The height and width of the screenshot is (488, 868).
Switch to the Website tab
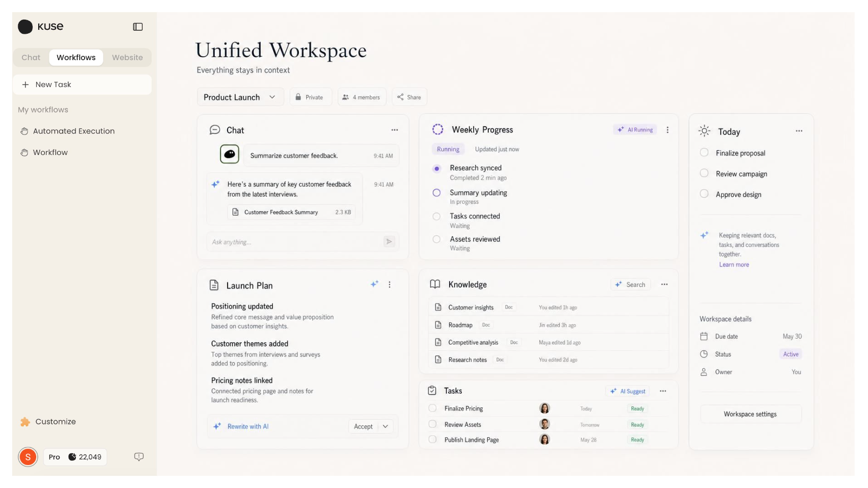(x=127, y=58)
